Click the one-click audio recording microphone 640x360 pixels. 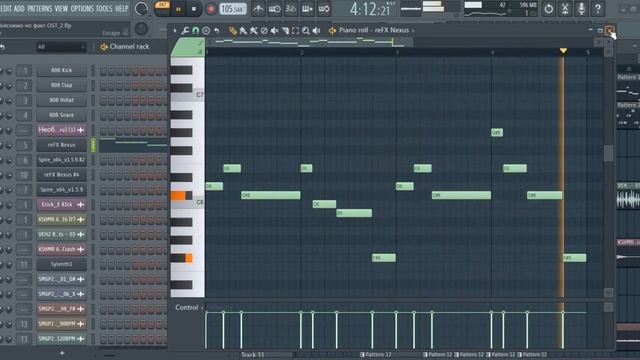click(581, 9)
